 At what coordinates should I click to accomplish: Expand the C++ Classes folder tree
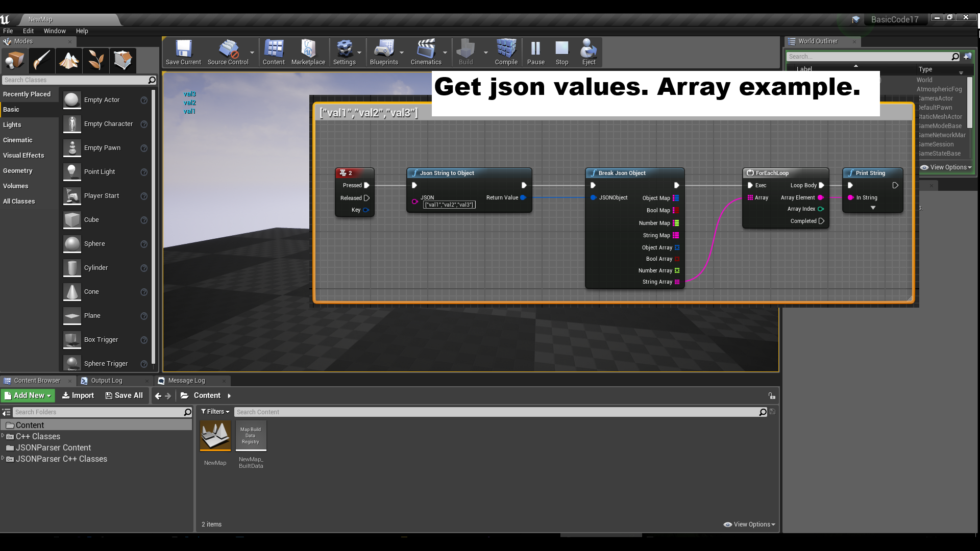coord(3,436)
